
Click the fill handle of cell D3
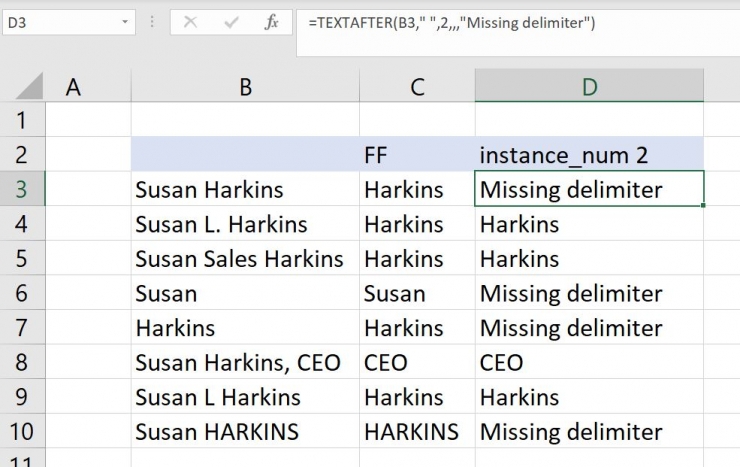[704, 205]
